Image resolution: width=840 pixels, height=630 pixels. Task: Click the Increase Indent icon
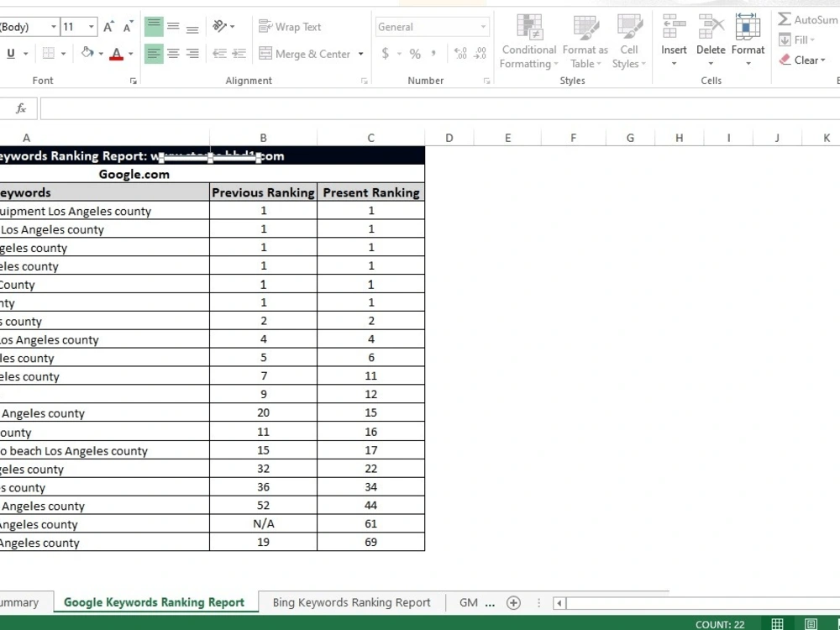[x=239, y=54]
